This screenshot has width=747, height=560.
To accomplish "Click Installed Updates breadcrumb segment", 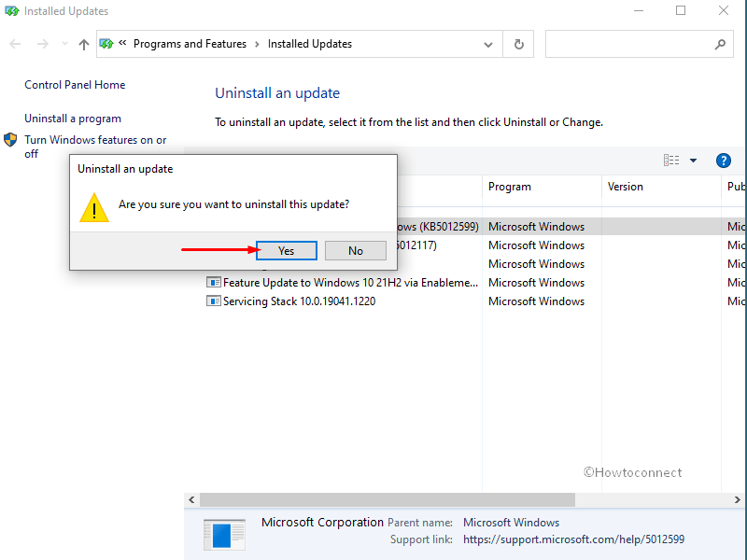I will click(310, 44).
